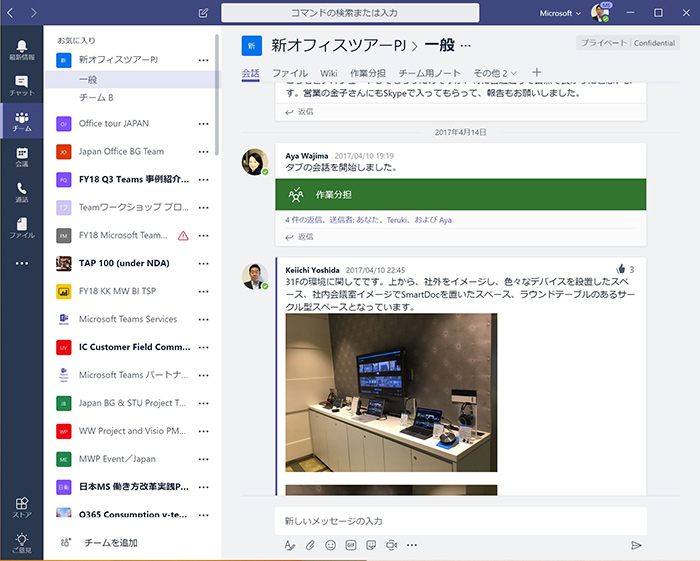700x561 pixels.
Task: Open the 作業分担 green tab card
Action: click(461, 195)
